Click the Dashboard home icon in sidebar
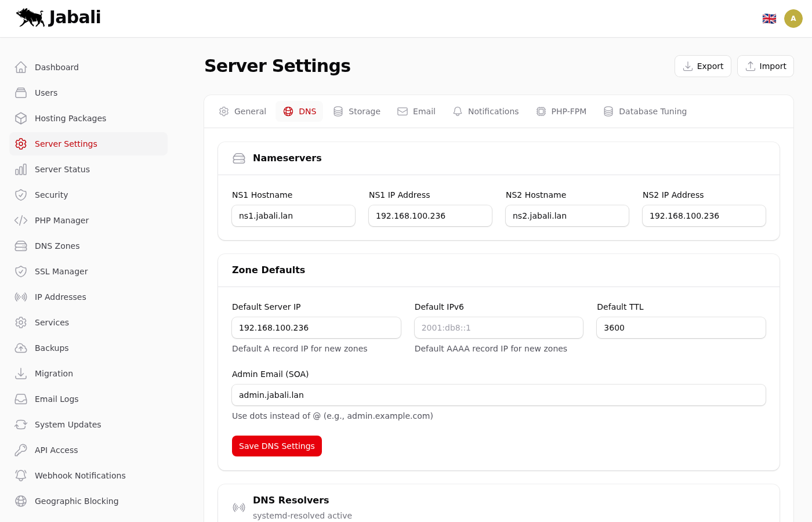812x522 pixels. coord(21,67)
